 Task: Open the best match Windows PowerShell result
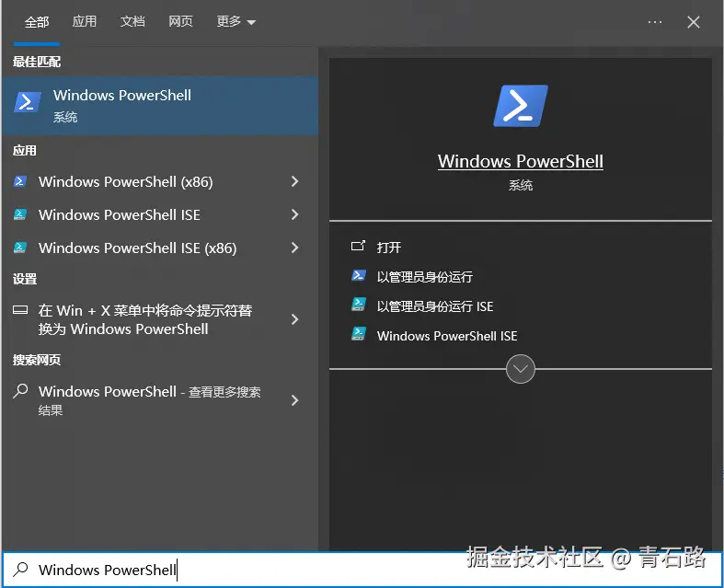160,106
